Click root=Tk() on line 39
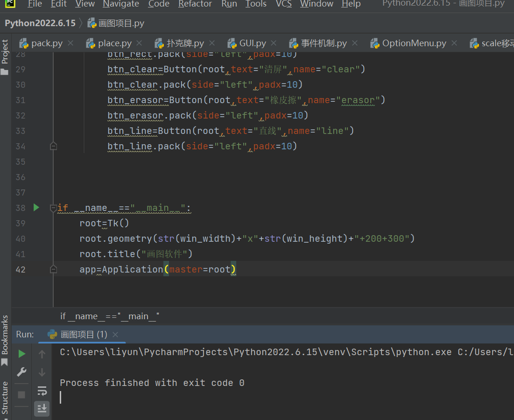 tap(104, 224)
